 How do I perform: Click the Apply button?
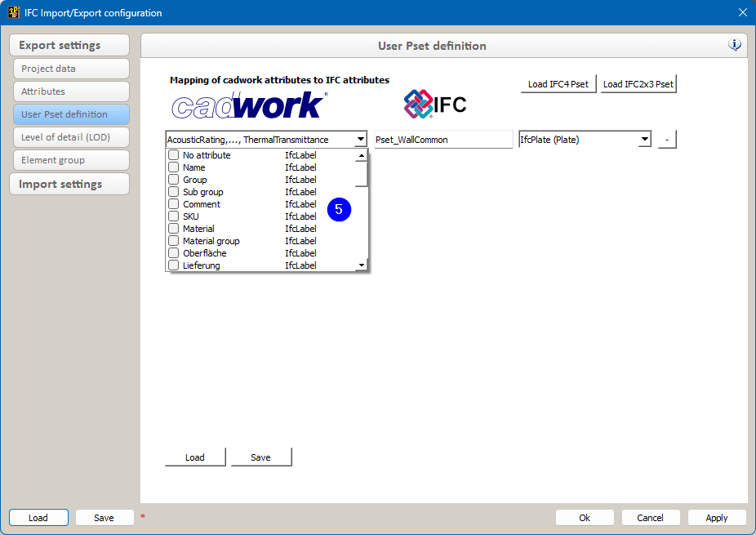click(716, 518)
